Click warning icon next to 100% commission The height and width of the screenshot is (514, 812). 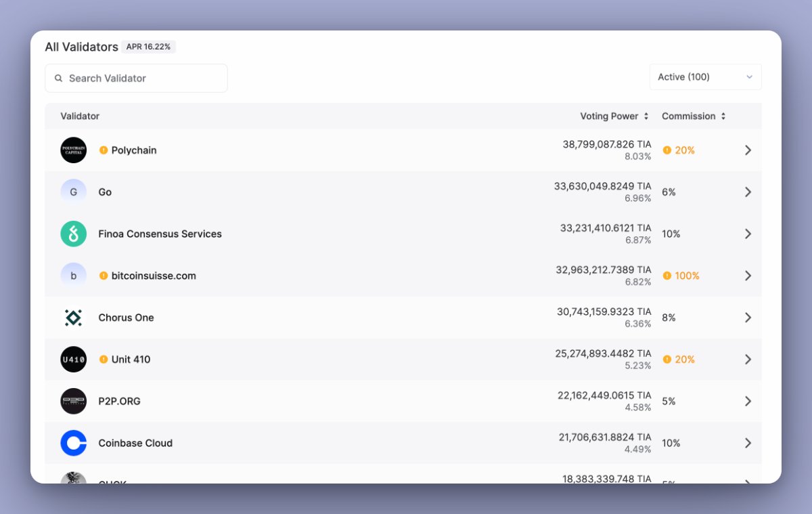pos(667,276)
